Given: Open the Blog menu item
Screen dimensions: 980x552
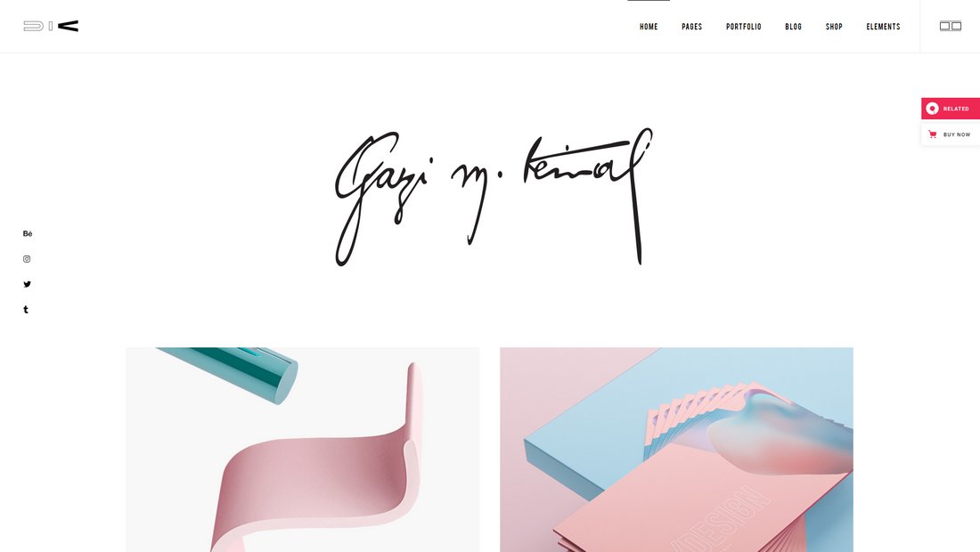Looking at the screenshot, I should pos(793,27).
